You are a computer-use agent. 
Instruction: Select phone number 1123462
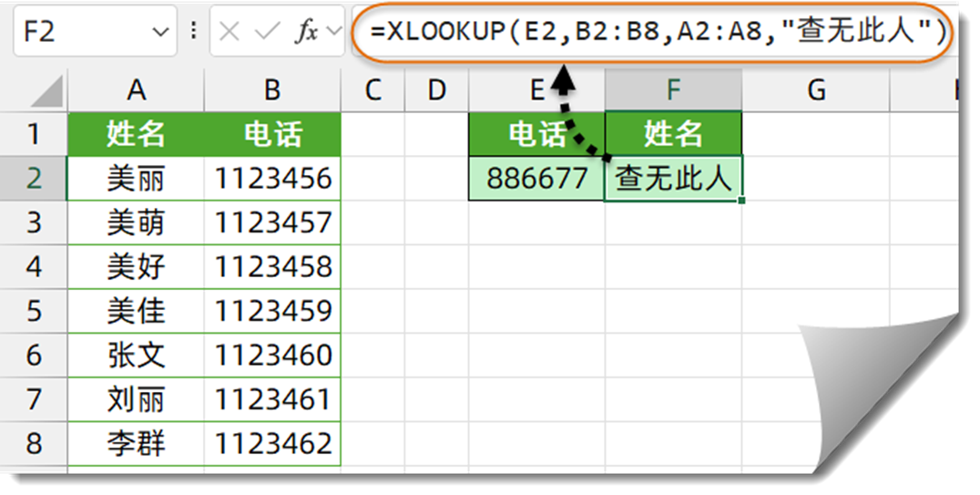(272, 444)
